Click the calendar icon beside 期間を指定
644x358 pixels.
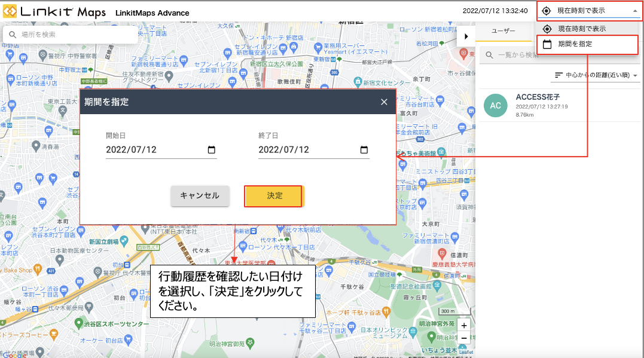pos(547,44)
